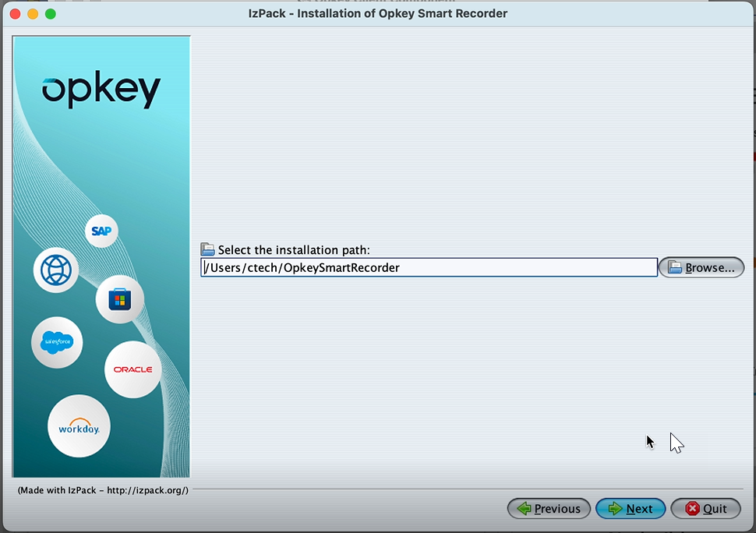756x533 pixels.
Task: Click the folder icon beside Select the installation path
Action: (208, 249)
